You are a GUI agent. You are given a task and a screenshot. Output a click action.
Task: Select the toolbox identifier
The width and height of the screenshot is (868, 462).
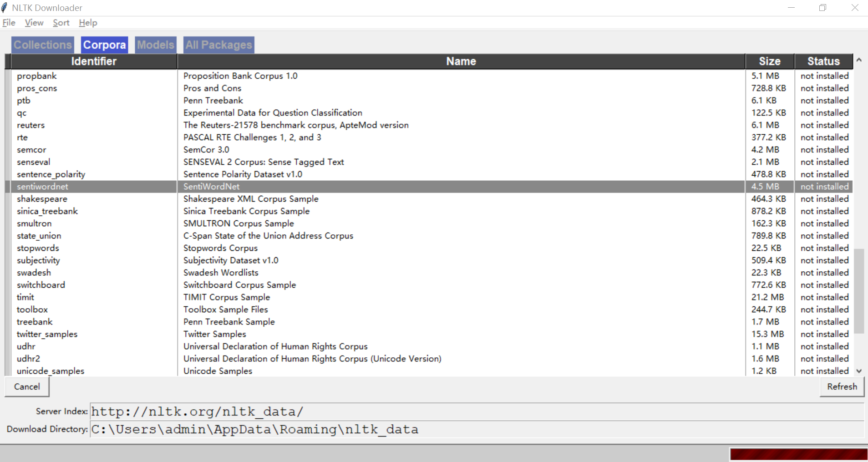click(x=32, y=310)
